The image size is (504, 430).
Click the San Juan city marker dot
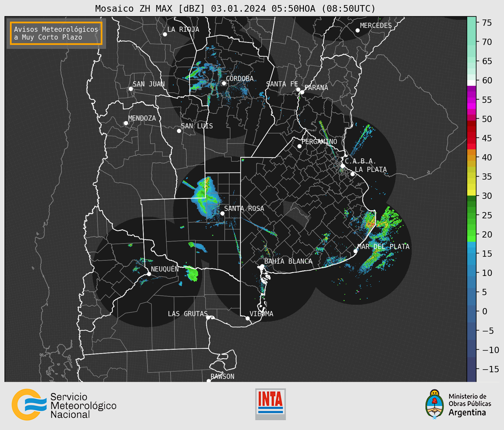click(x=131, y=89)
